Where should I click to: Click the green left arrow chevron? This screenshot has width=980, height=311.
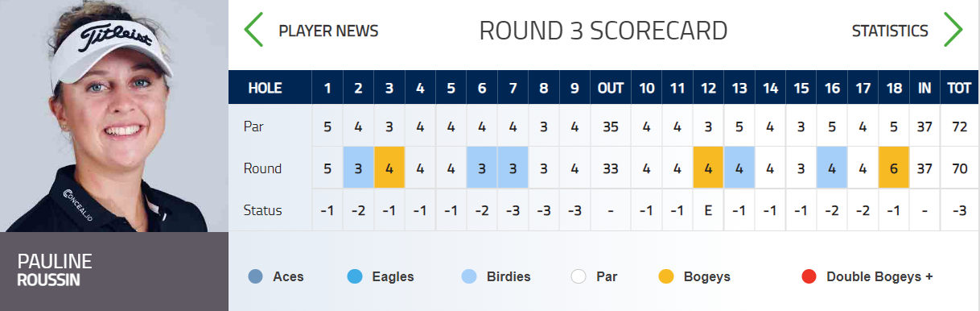pos(253,31)
